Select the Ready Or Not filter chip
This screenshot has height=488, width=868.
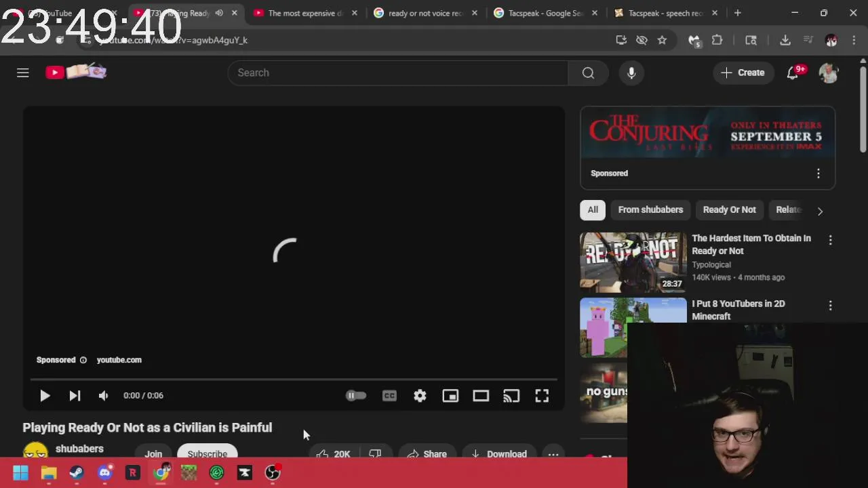[x=729, y=210]
